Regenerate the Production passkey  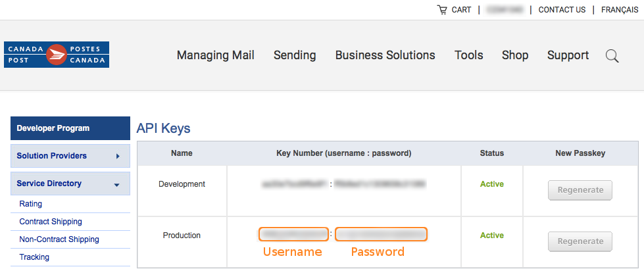pyautogui.click(x=580, y=241)
